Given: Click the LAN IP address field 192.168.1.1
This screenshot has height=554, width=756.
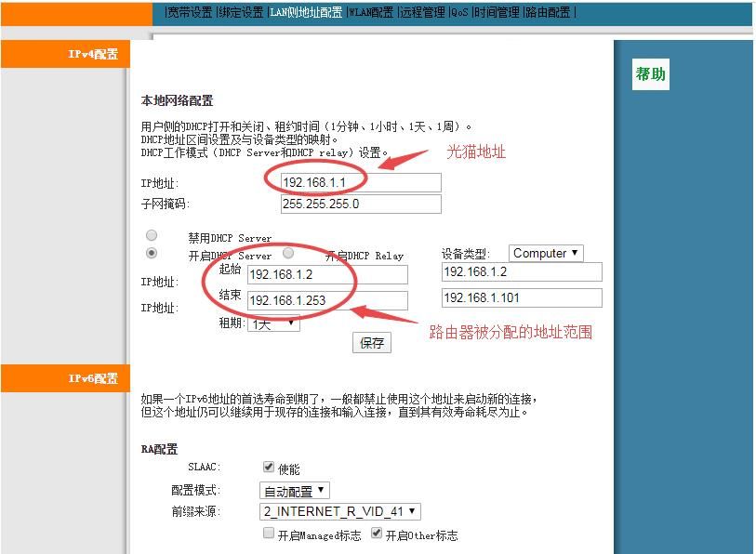Looking at the screenshot, I should 361,183.
